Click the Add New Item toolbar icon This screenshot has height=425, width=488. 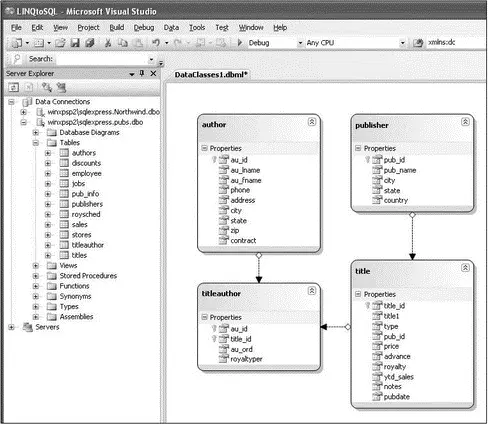click(39, 43)
